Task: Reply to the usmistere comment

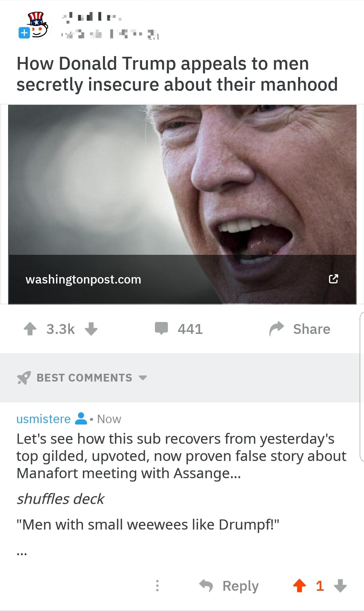Action: click(x=230, y=586)
